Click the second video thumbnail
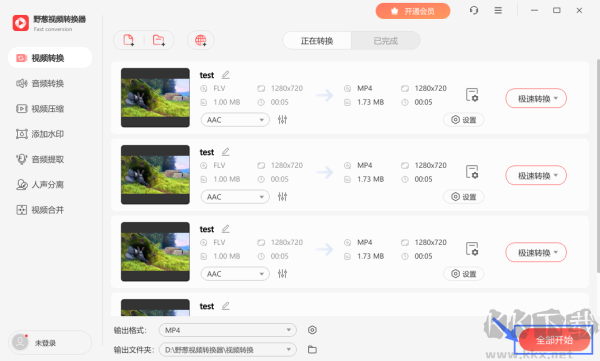 pos(155,175)
